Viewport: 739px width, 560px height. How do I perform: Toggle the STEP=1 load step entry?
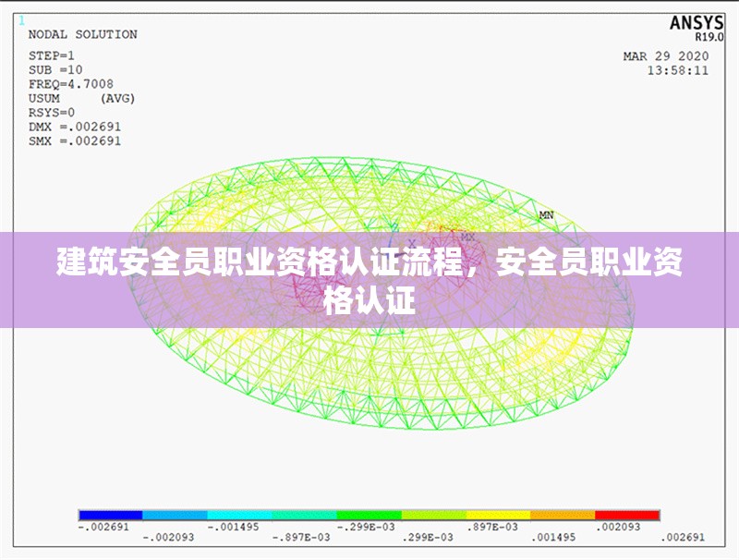(x=54, y=56)
